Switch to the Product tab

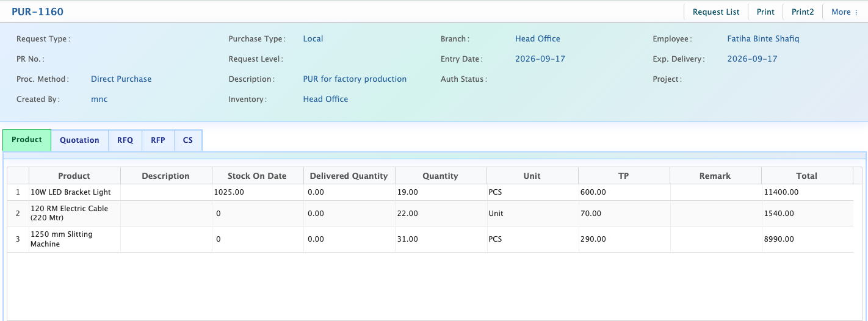pyautogui.click(x=27, y=140)
